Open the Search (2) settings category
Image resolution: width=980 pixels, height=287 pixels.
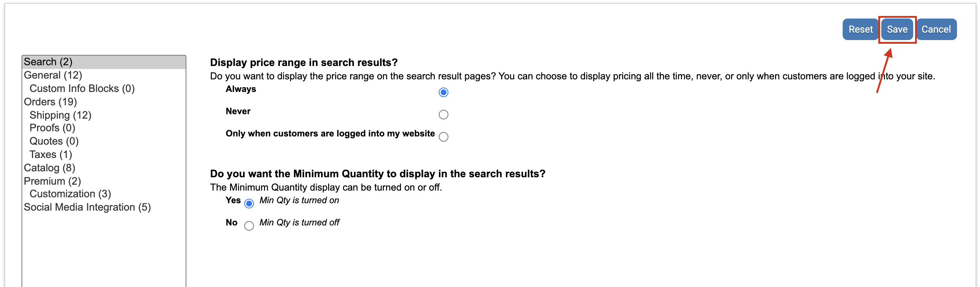tap(48, 62)
